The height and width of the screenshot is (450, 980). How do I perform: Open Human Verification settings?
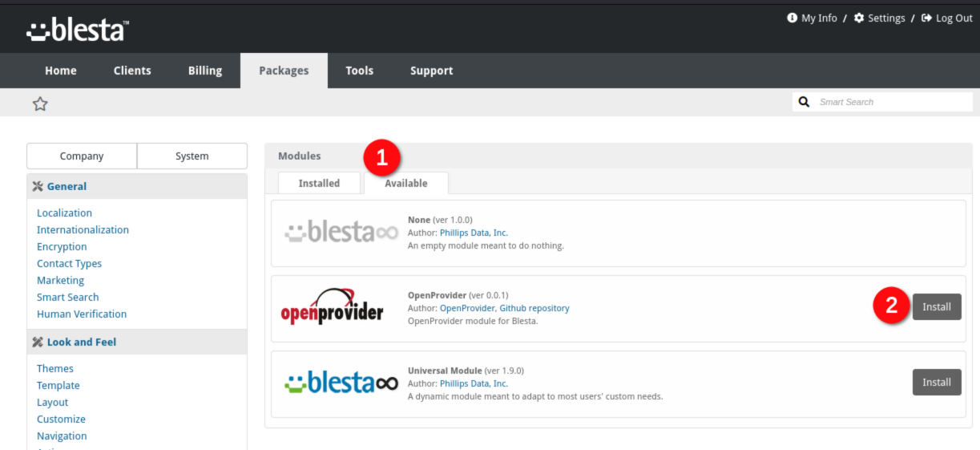(x=82, y=314)
